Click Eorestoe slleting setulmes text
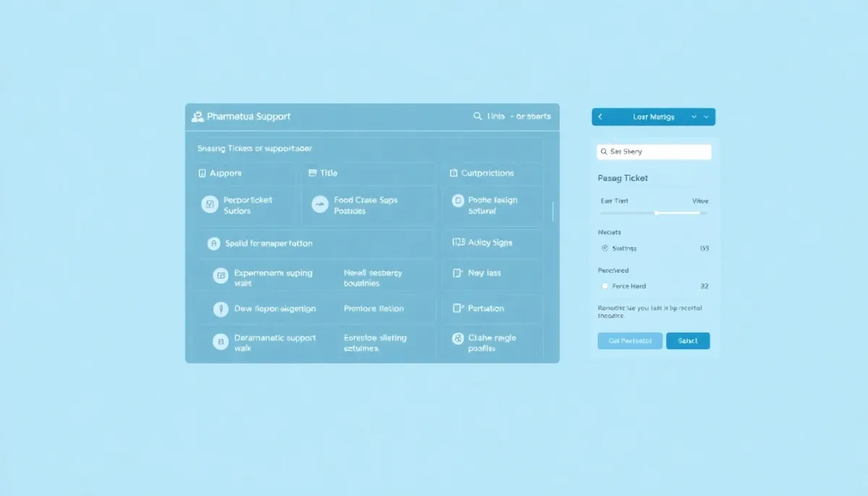 coord(375,343)
